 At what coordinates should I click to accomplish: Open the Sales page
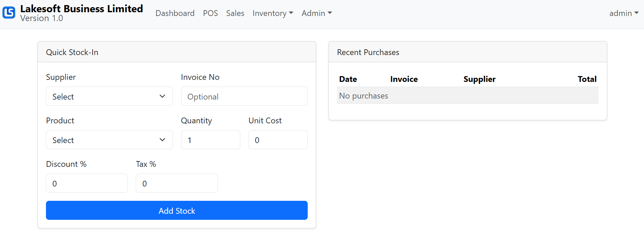235,13
